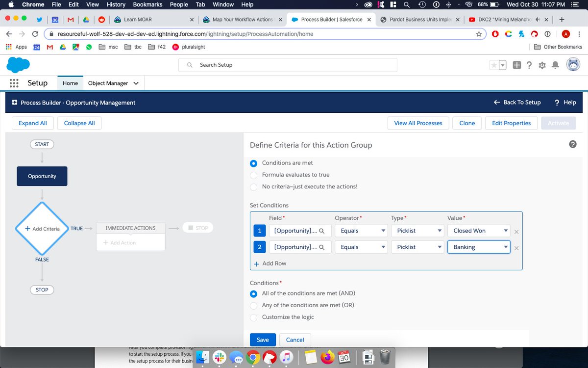Choose 'Any of the conditions are met (OR)'
This screenshot has width=588, height=368.
(254, 305)
